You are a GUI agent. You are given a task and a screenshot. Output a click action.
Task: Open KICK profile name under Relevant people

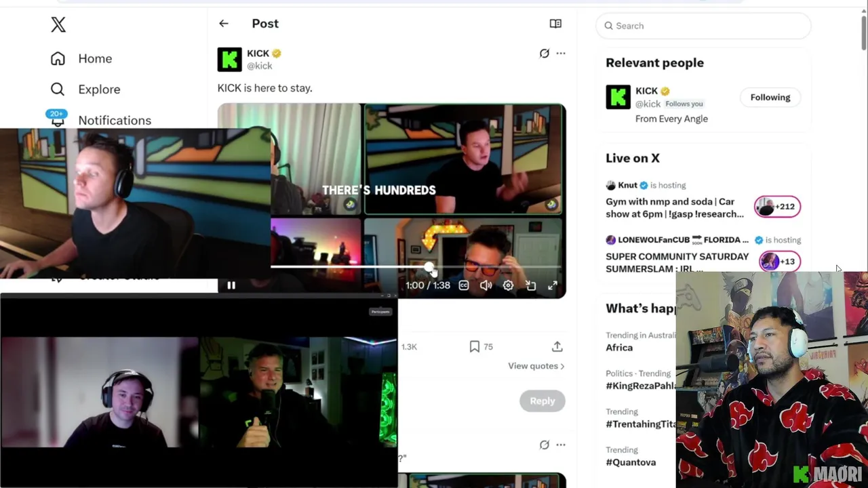point(646,91)
